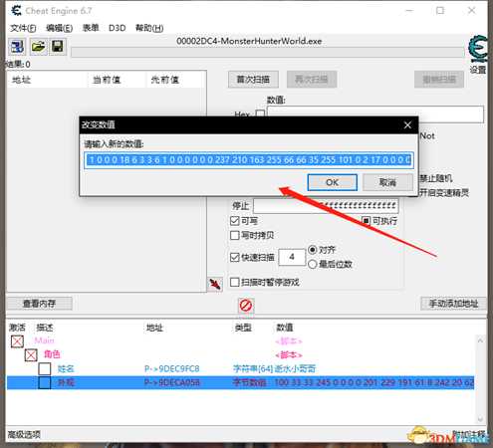493x448 pixels.
Task: Click the Cheat Engine title bar icon
Action: (x=16, y=11)
